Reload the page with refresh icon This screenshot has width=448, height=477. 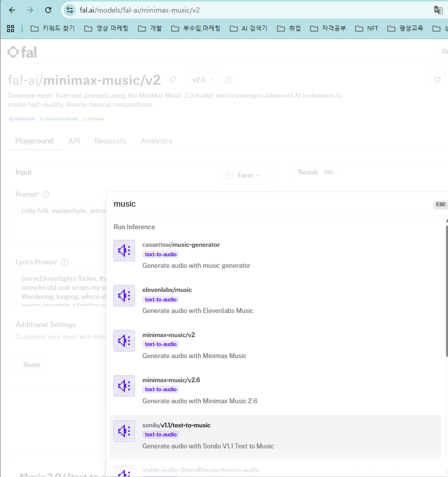click(x=48, y=10)
